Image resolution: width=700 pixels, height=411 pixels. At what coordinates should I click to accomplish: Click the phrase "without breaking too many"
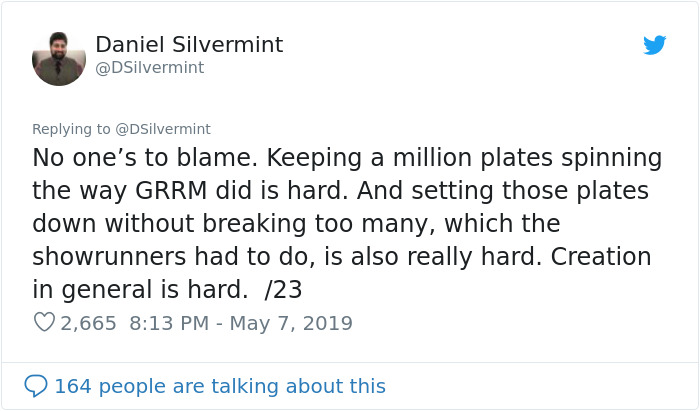point(261,223)
